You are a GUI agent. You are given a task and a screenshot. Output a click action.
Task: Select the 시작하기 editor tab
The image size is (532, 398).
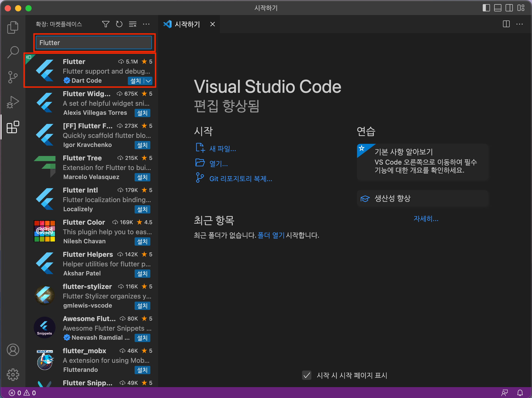(187, 24)
